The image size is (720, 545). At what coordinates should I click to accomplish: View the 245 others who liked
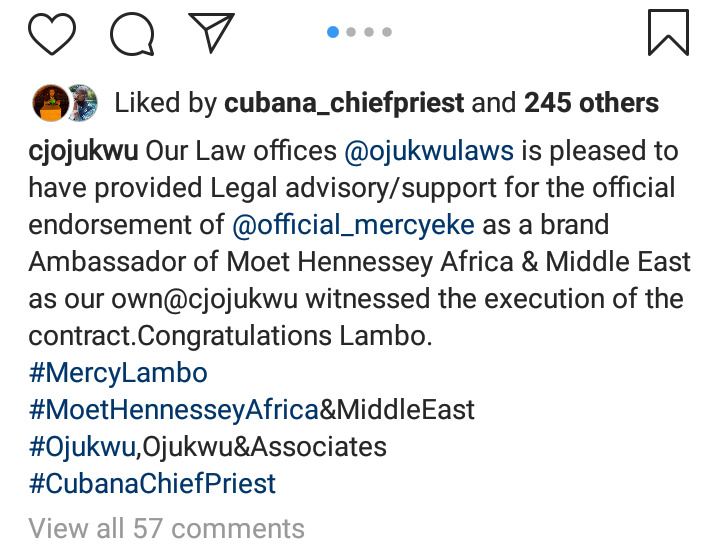pyautogui.click(x=591, y=102)
